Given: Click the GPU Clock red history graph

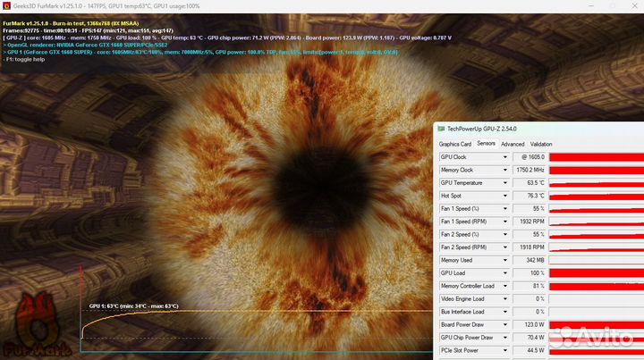Looking at the screenshot, I should tap(597, 157).
